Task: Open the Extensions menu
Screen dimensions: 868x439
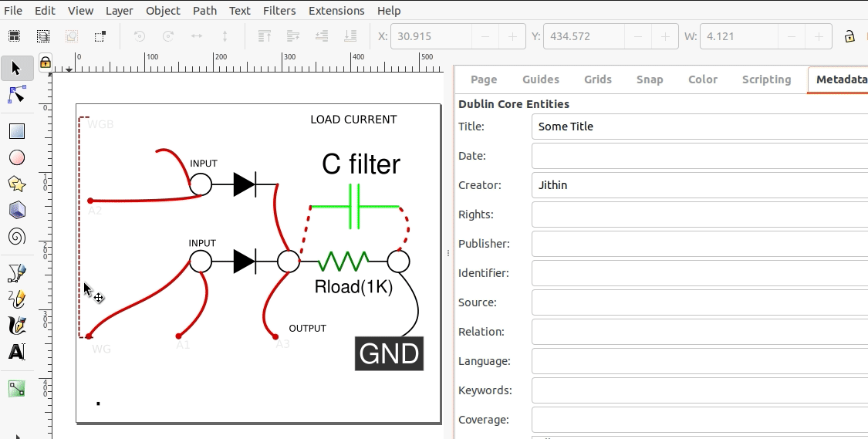Action: [x=336, y=11]
